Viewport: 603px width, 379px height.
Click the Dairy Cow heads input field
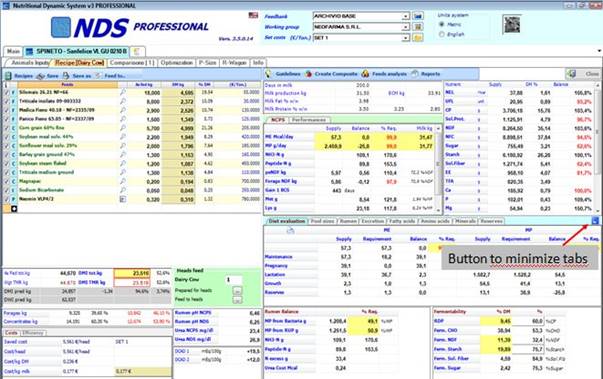[x=234, y=280]
